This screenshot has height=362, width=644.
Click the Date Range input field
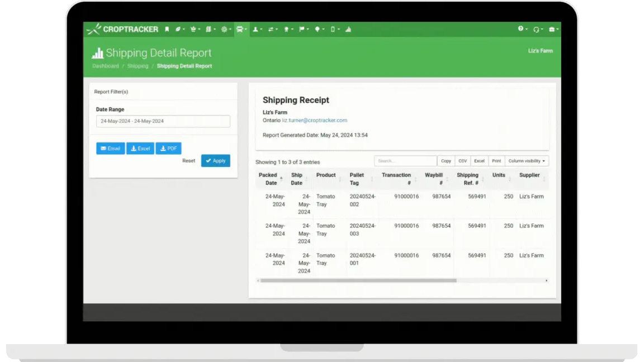click(163, 121)
